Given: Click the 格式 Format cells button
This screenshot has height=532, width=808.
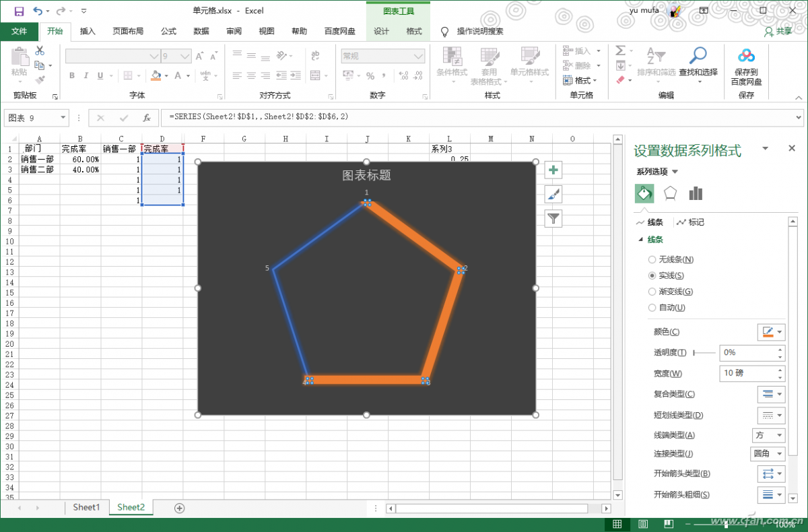Looking at the screenshot, I should tap(580, 80).
